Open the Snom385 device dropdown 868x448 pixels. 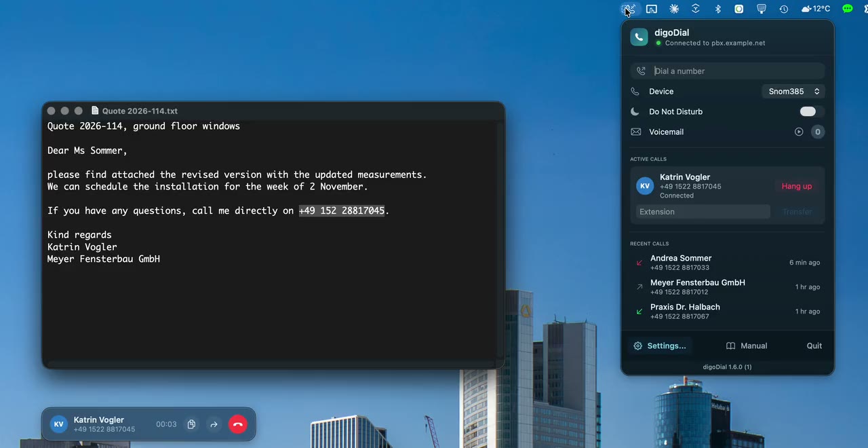click(x=793, y=91)
